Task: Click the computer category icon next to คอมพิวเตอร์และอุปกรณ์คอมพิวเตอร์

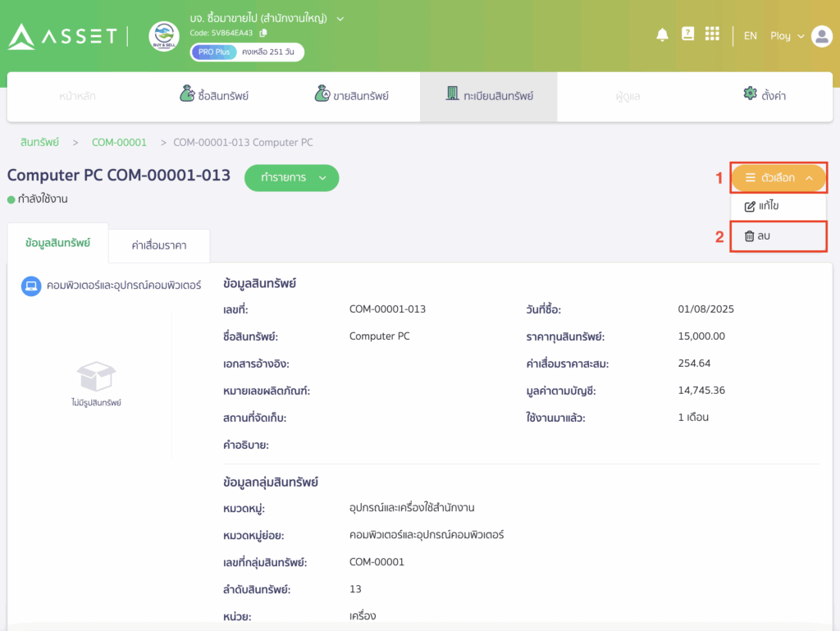Action: [30, 286]
